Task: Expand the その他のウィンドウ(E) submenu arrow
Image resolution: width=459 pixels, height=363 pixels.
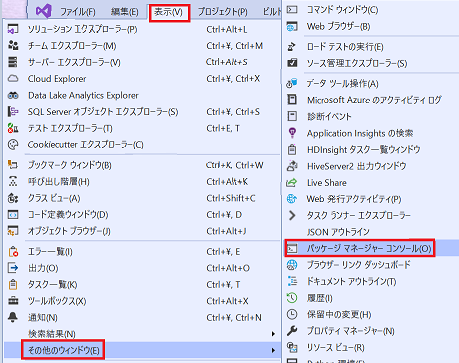Action: 273,350
